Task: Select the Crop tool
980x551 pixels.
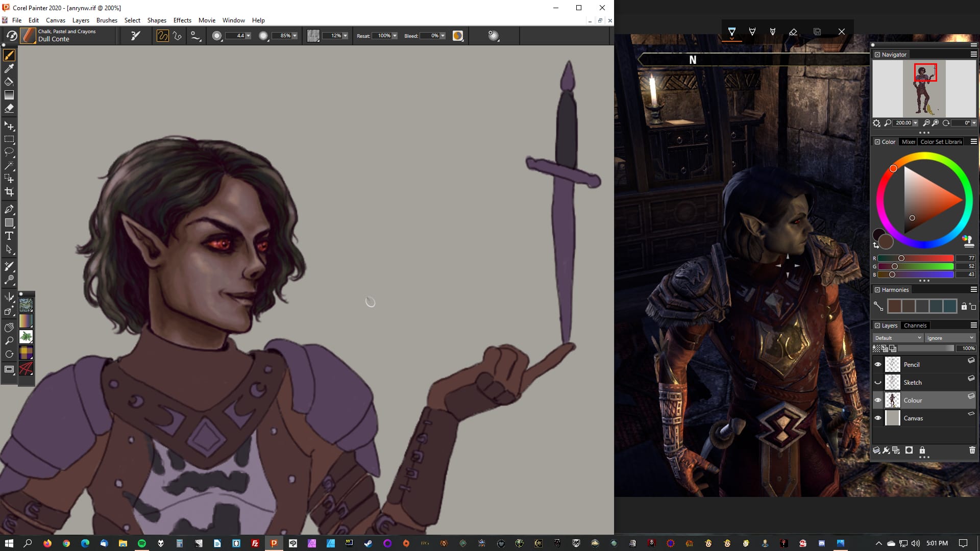Action: pos(9,192)
